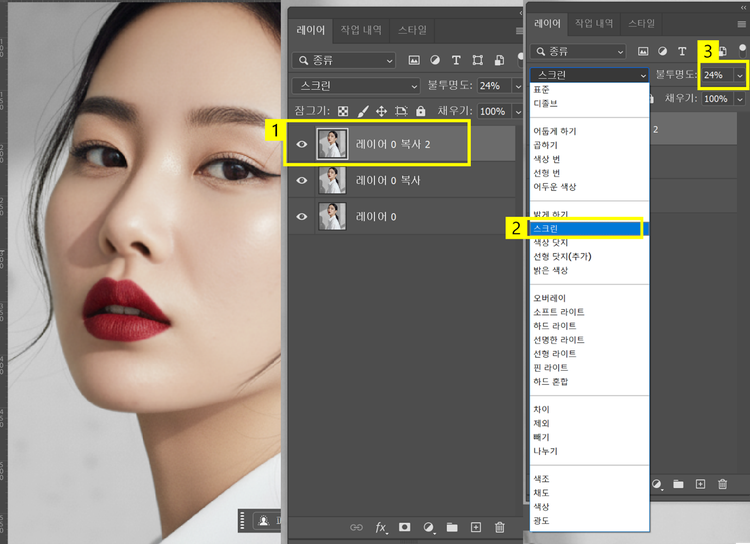Open fill slider arrow beside 100% in layer-list panel
This screenshot has width=750, height=544.
click(x=517, y=111)
